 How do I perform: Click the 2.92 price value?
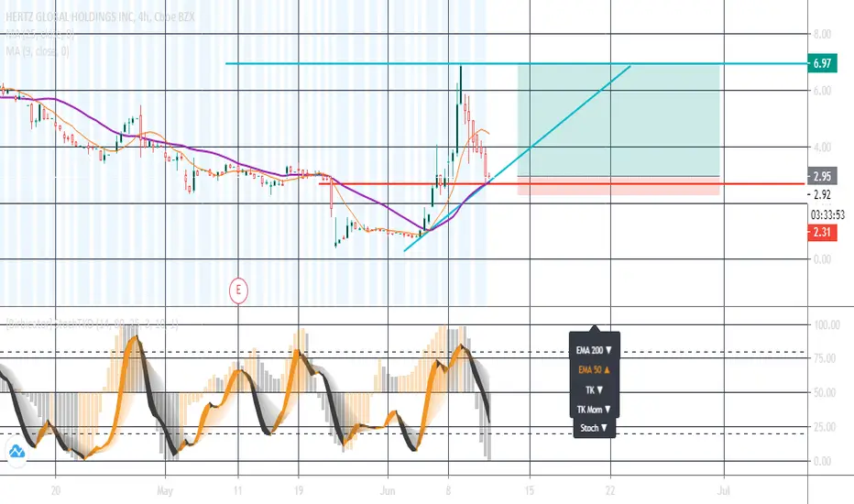coord(822,194)
